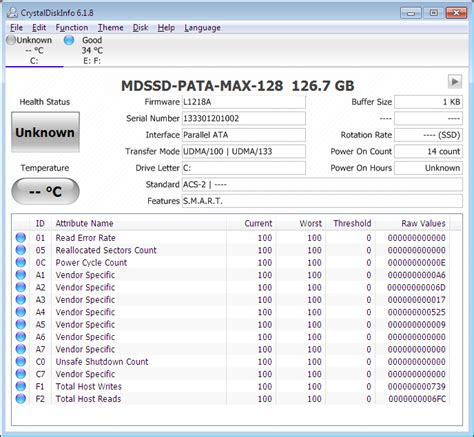Click status icon for attribute A6

pyautogui.click(x=21, y=337)
